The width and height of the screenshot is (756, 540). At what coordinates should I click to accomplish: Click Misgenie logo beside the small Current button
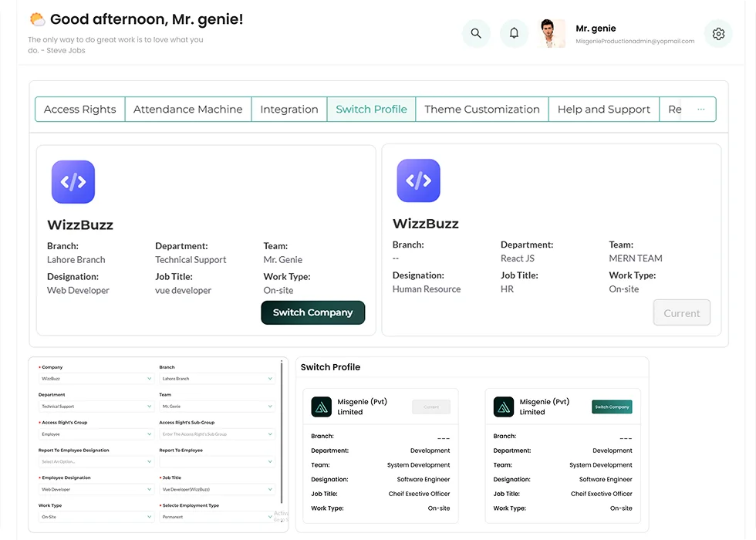pyautogui.click(x=322, y=407)
